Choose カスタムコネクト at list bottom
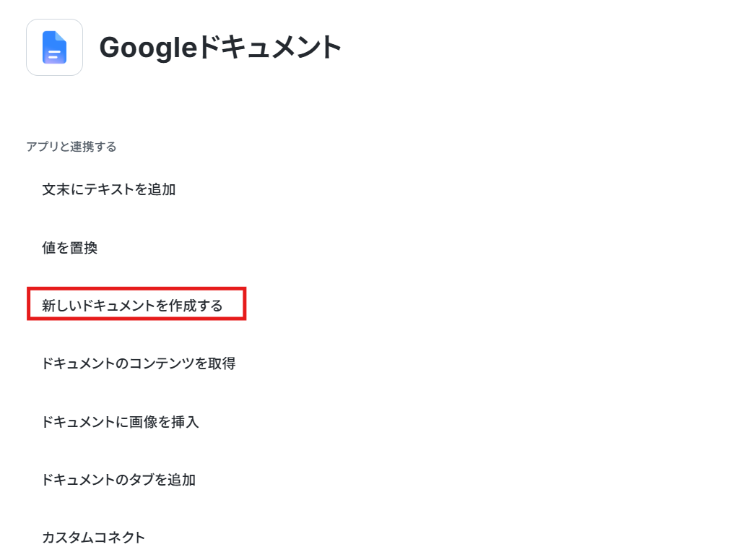 pyautogui.click(x=94, y=538)
